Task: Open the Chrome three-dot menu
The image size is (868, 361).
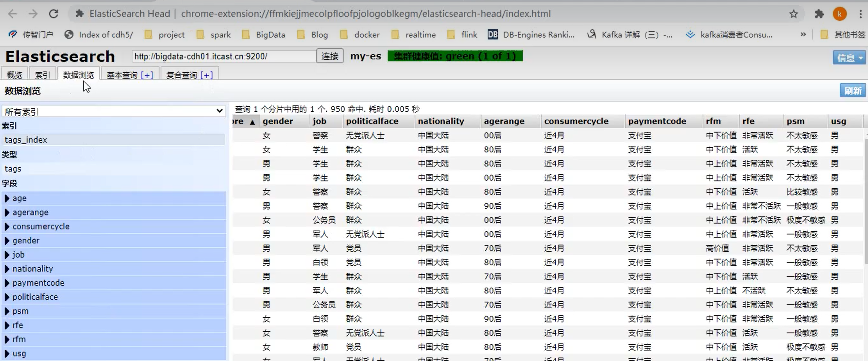Action: (860, 14)
